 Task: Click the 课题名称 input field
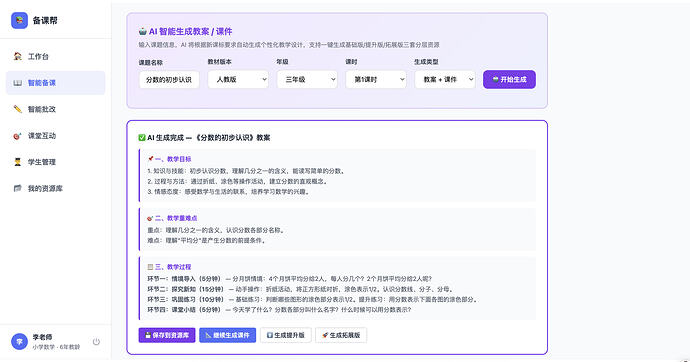point(169,80)
